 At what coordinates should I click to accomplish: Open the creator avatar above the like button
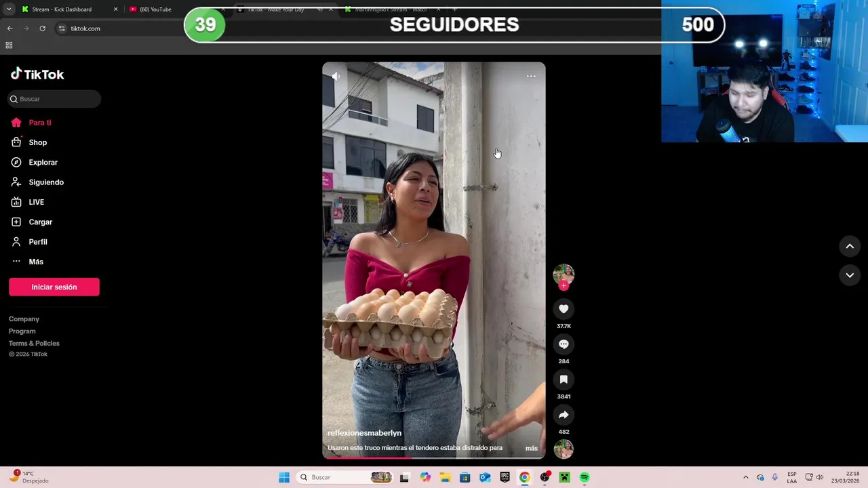(564, 274)
